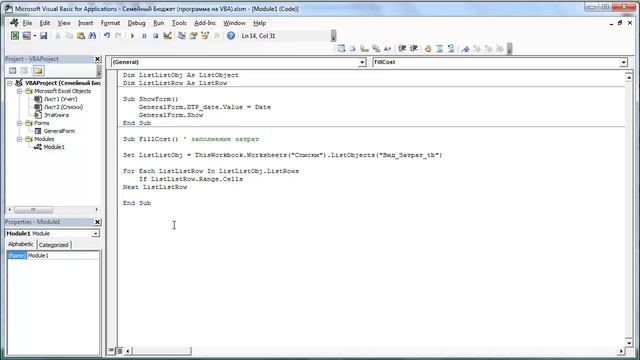Close the Project - VBAProject panel
Image resolution: width=640 pixels, height=360 pixels.
98,59
